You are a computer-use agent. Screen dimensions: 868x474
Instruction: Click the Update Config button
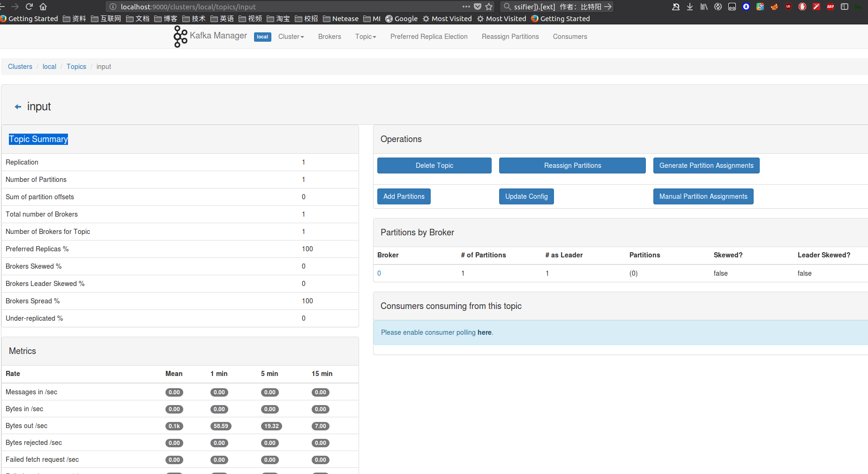[x=526, y=196]
